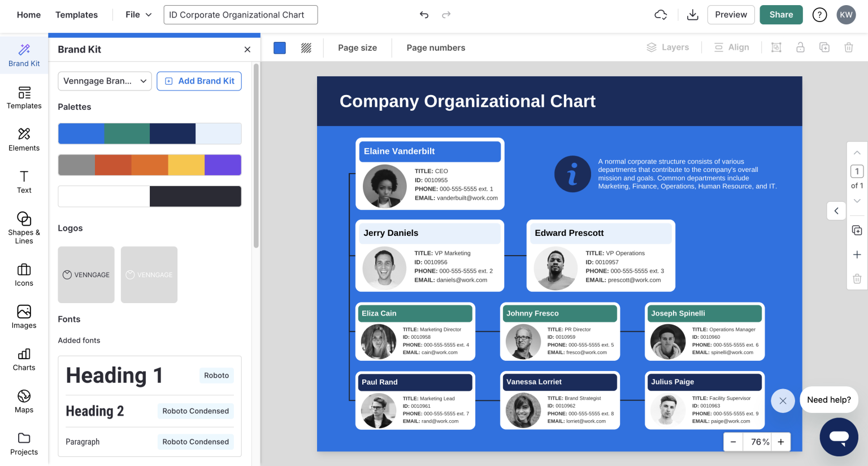The width and height of the screenshot is (868, 466).
Task: Open the Elements panel
Action: point(24,140)
